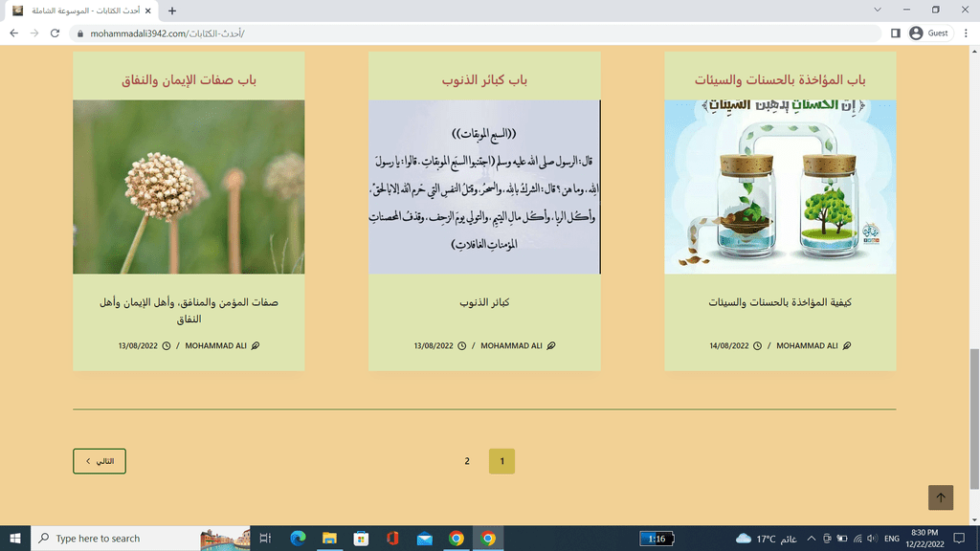The image size is (980, 551).
Task: Open the browser side panel icon
Action: tap(895, 33)
